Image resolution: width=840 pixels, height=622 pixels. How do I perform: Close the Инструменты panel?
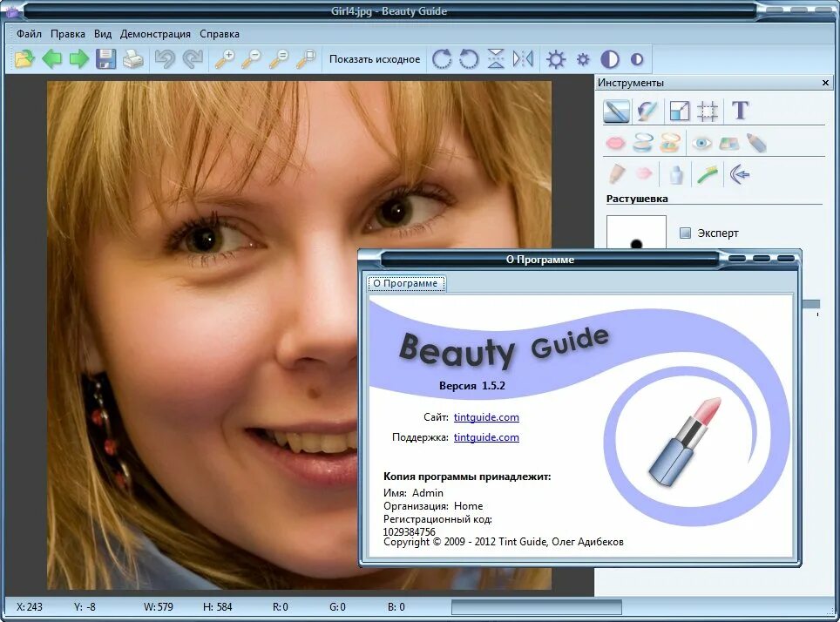tap(825, 83)
